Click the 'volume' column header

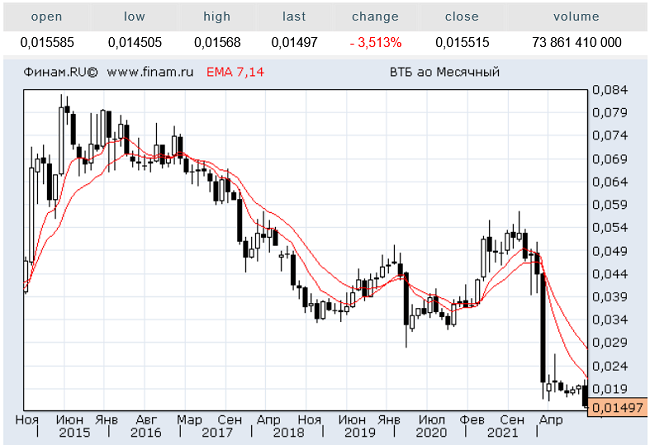coord(576,17)
